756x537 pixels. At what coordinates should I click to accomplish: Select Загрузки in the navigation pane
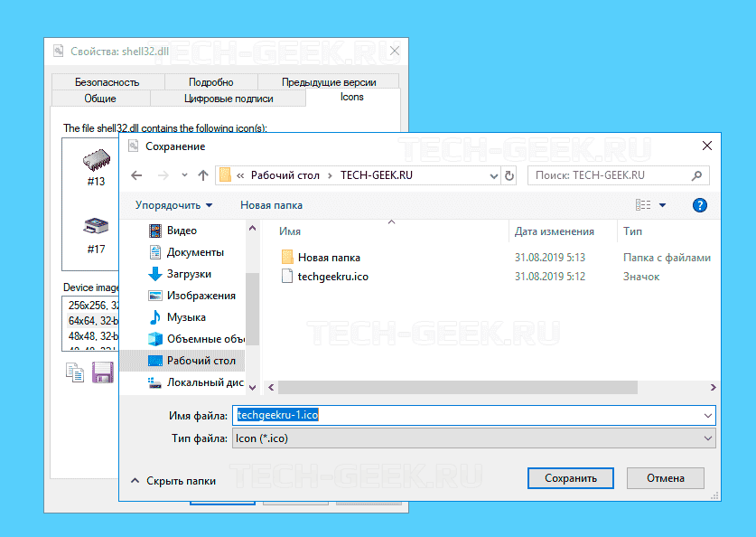point(189,274)
